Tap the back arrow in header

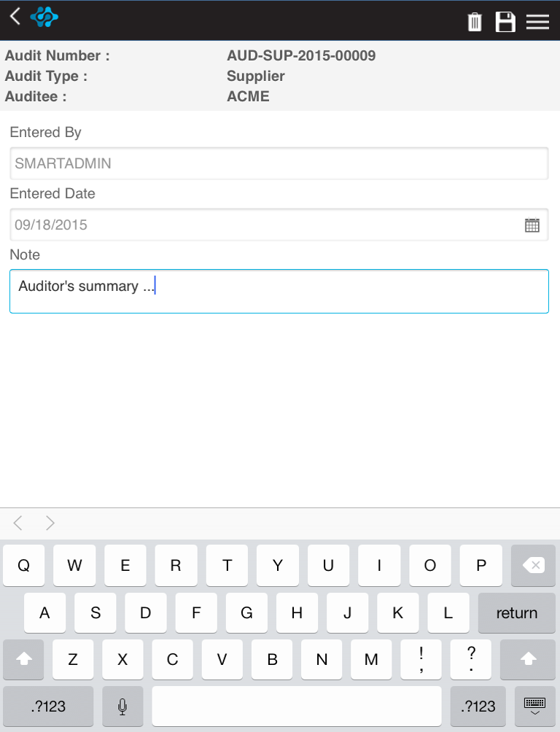(15, 17)
